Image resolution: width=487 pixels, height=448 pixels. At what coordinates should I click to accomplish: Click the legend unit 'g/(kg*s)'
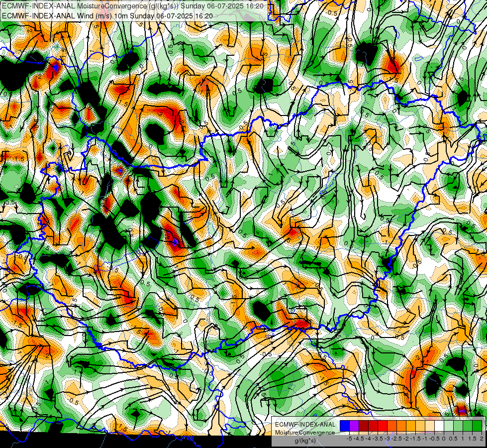click(x=305, y=441)
